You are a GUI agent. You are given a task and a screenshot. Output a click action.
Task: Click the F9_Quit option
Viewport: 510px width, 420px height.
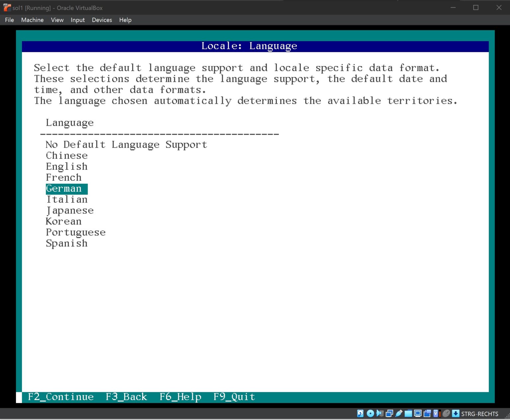pos(234,397)
